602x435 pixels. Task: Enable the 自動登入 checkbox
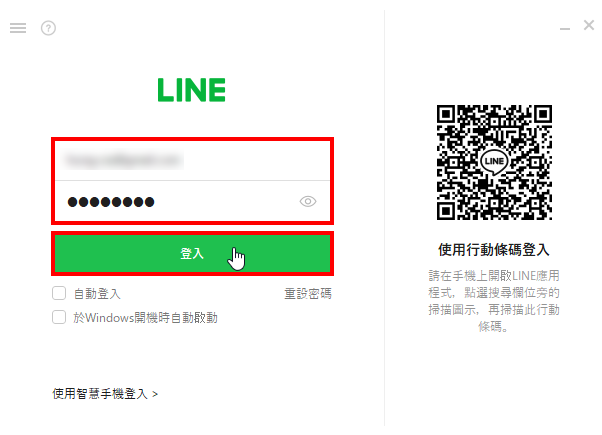click(x=59, y=293)
